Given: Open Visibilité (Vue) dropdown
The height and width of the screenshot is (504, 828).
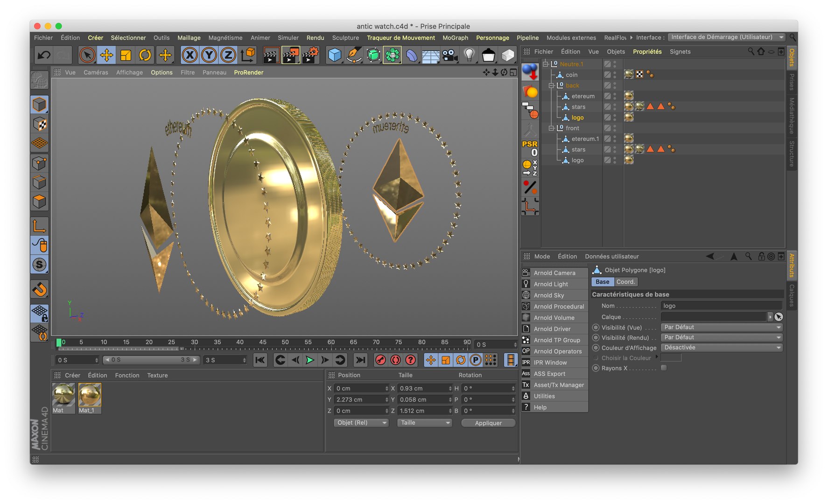Looking at the screenshot, I should [x=722, y=327].
